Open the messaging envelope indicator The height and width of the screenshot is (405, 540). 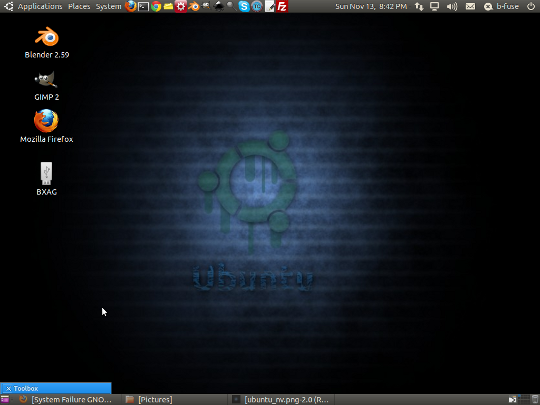pyautogui.click(x=470, y=6)
